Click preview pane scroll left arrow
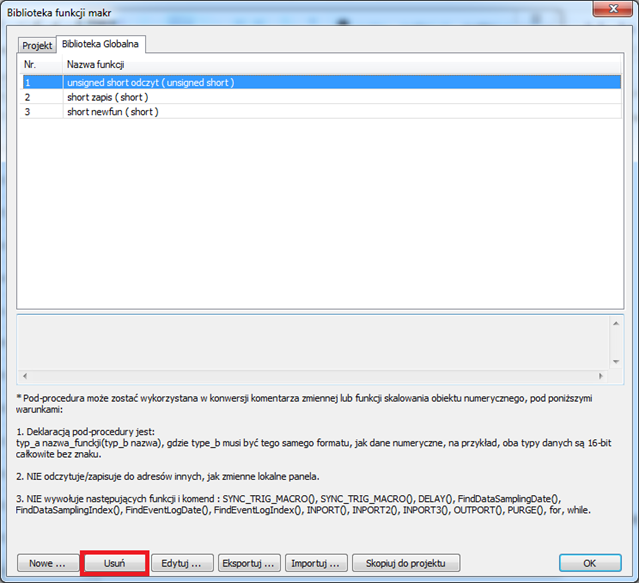639x583 pixels. pyautogui.click(x=25, y=376)
